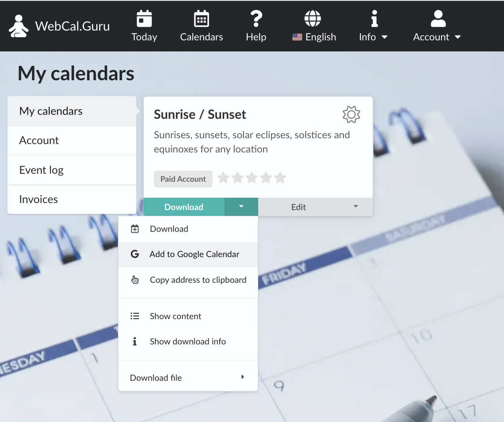
Task: Open the Account dropdown menu
Action: point(437,25)
